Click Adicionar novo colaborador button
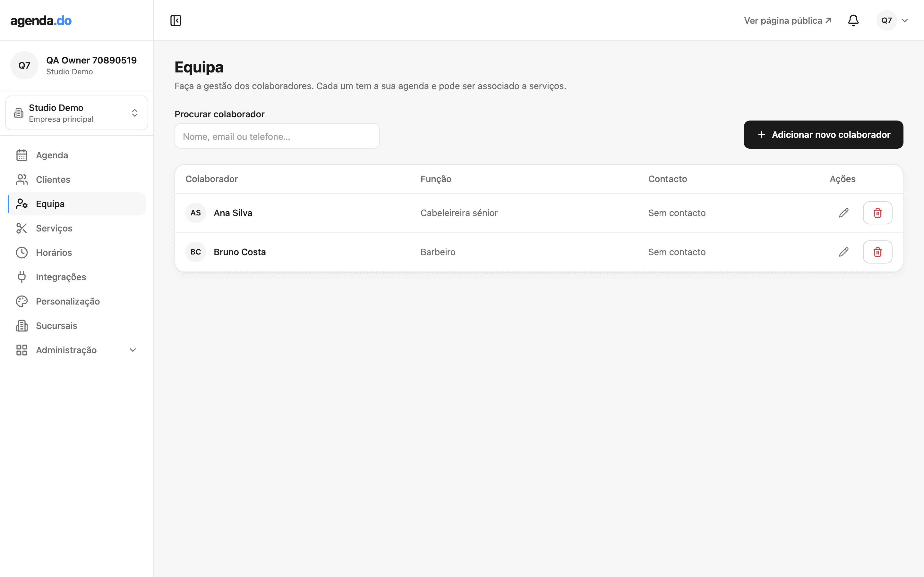The height and width of the screenshot is (577, 924). (823, 135)
